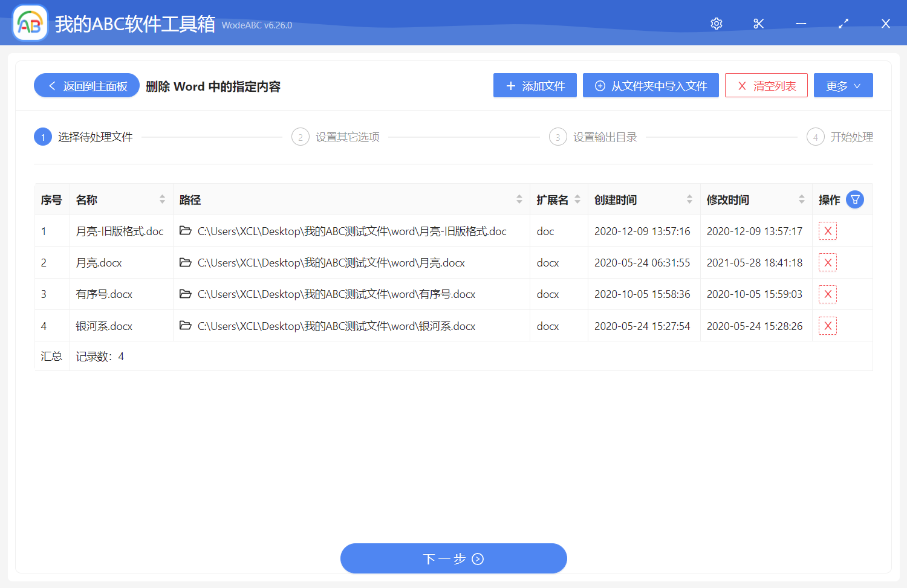Open the settings gear in the title bar
Viewport: 907px width, 588px height.
(x=716, y=24)
